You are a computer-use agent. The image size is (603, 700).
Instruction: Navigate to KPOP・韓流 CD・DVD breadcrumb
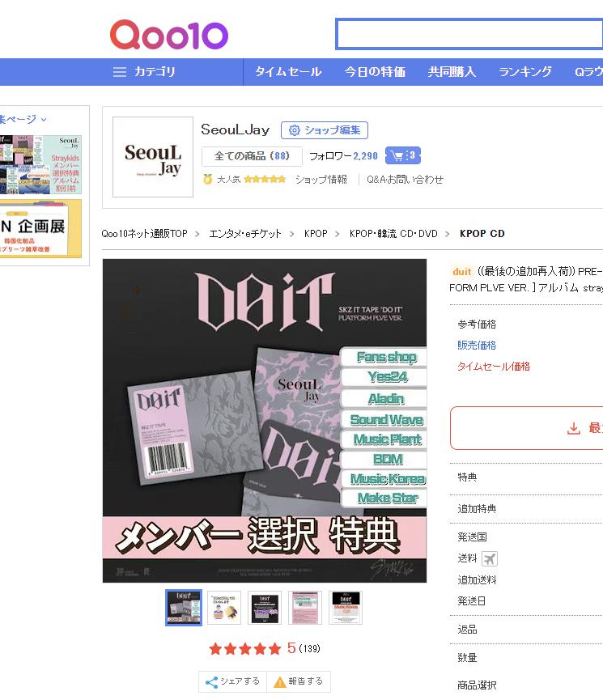click(393, 234)
